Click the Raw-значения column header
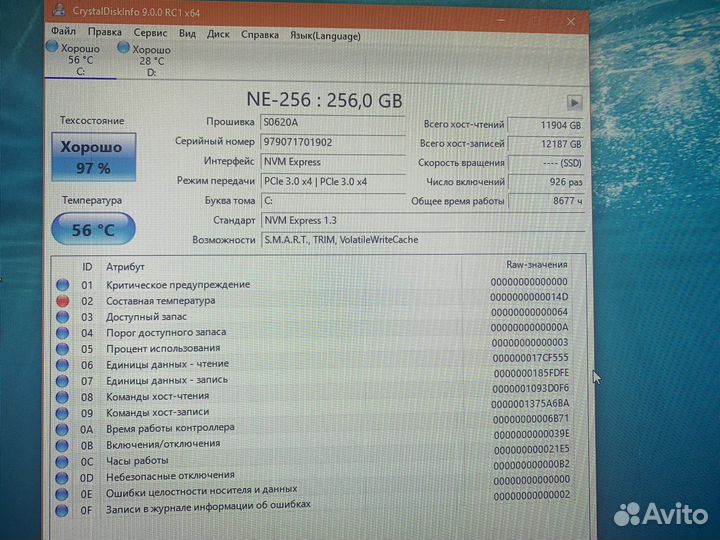 point(537,264)
